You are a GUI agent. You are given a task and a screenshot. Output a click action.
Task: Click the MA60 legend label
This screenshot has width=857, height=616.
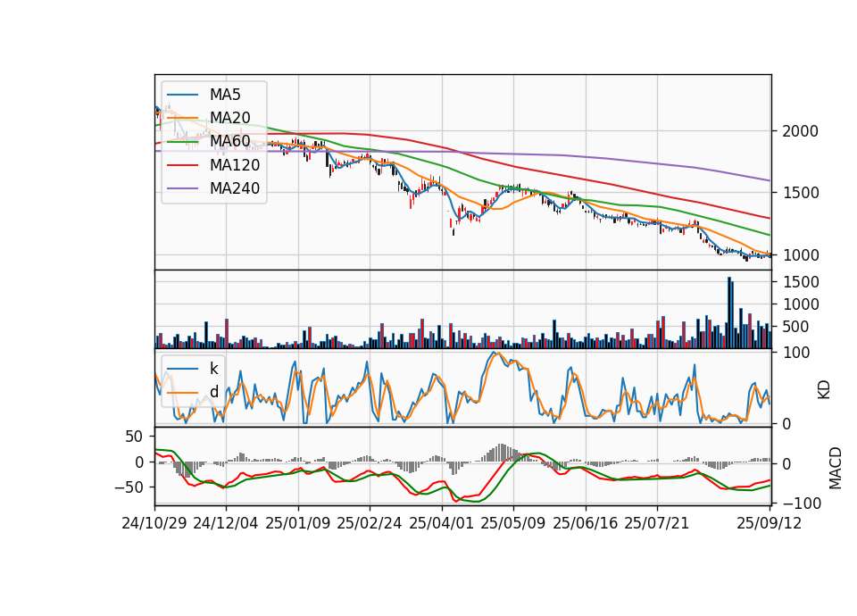tap(229, 142)
